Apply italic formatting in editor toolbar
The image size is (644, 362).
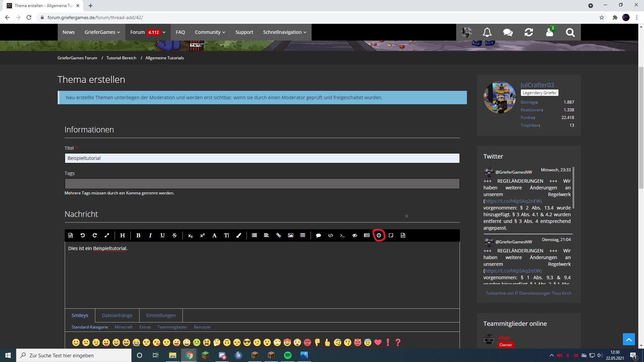click(150, 235)
